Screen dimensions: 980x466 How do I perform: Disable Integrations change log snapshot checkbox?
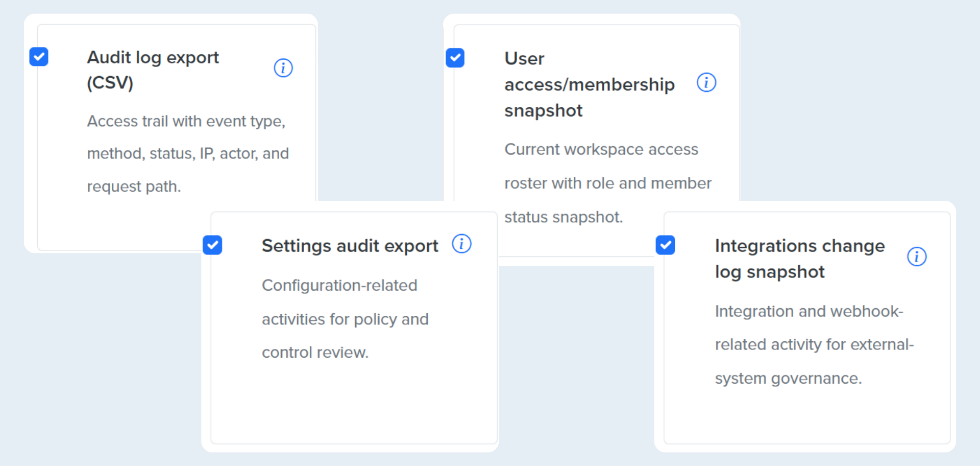pyautogui.click(x=666, y=245)
